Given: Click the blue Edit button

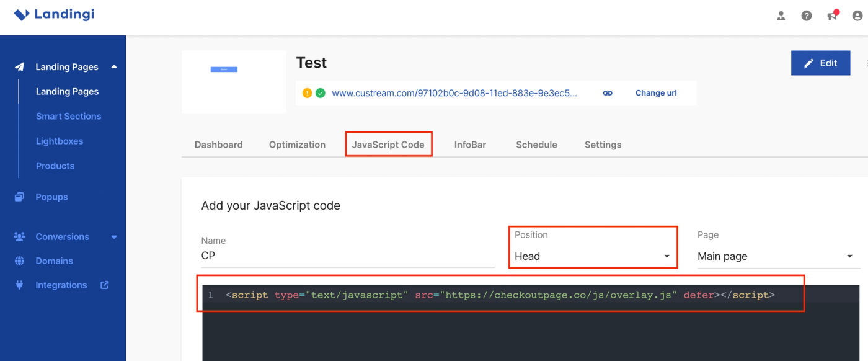Looking at the screenshot, I should 820,63.
